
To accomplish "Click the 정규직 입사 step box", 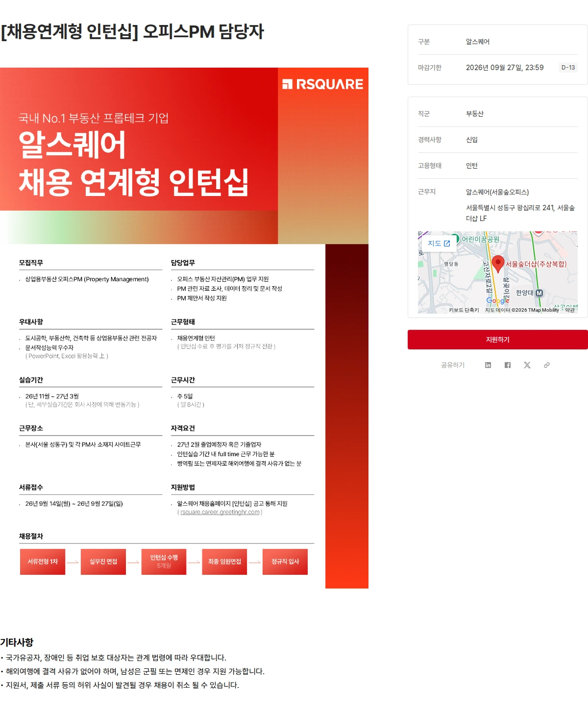I will [285, 562].
